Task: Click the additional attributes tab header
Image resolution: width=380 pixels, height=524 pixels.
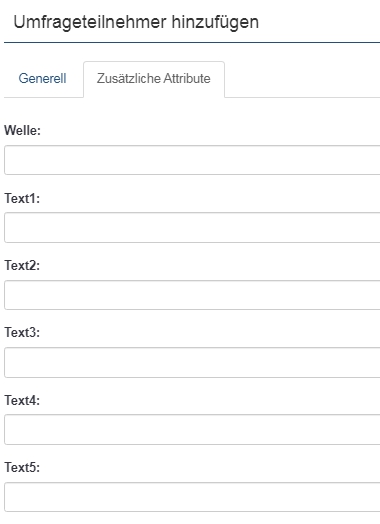Action: tap(154, 79)
